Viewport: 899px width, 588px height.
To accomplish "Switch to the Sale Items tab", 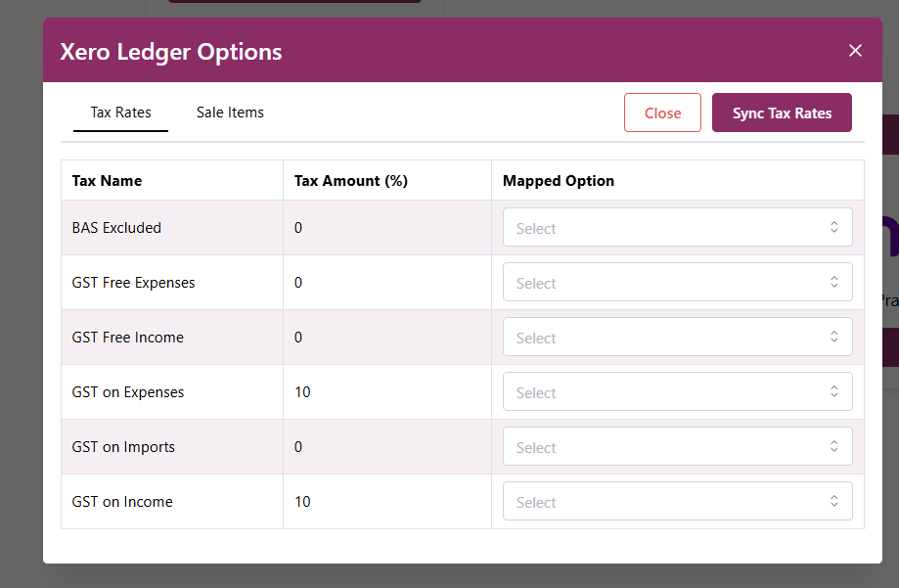I will [230, 113].
